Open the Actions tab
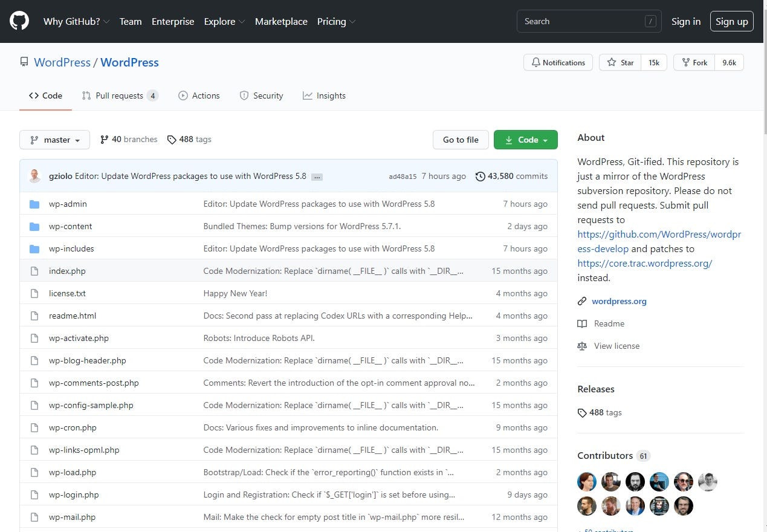Viewport: 767px width, 532px height. pos(199,96)
